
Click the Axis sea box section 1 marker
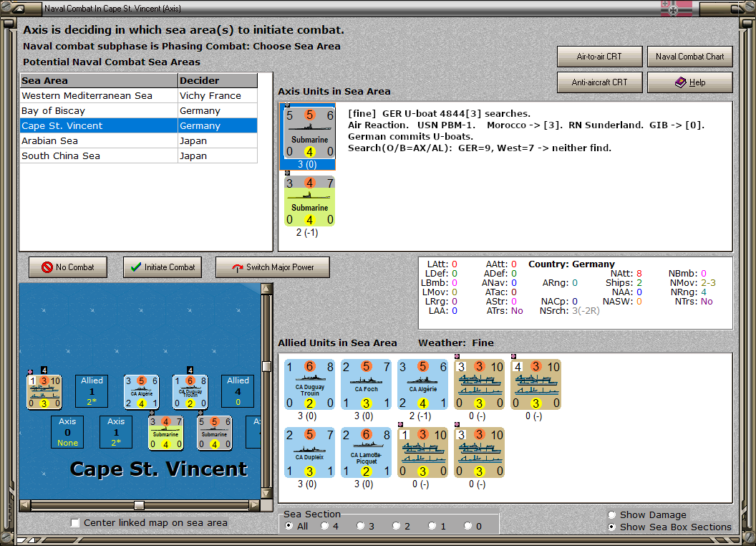click(116, 432)
